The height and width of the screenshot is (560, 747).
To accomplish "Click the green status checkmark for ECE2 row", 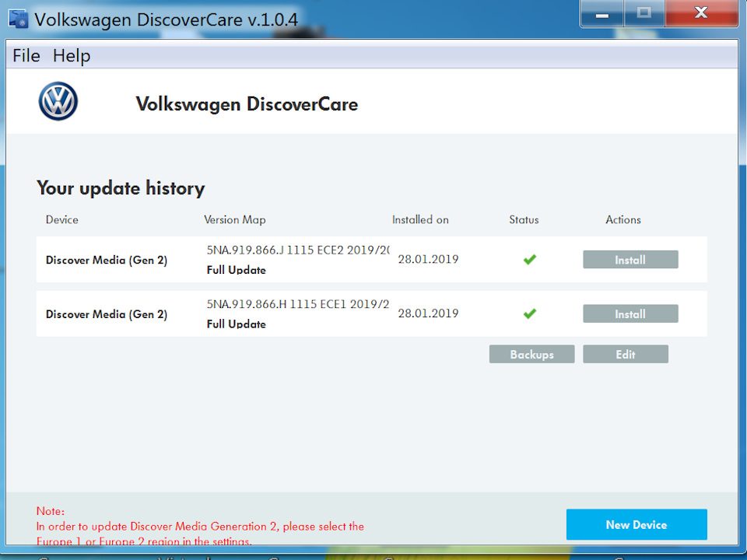I will (530, 260).
